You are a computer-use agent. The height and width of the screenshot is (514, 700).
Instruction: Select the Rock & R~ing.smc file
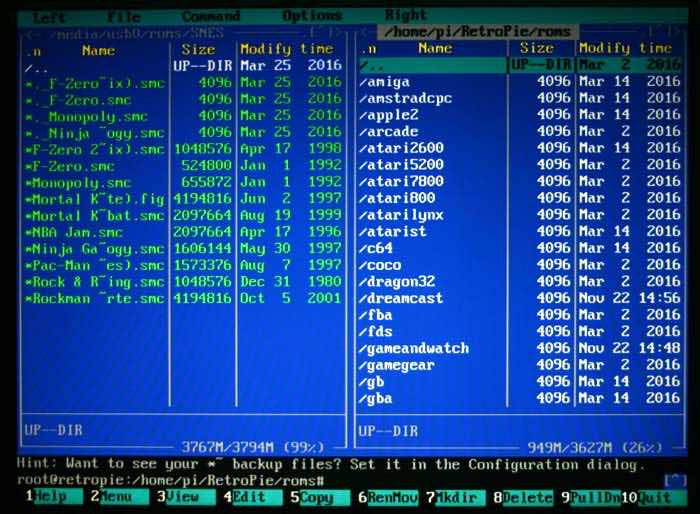tap(183, 282)
